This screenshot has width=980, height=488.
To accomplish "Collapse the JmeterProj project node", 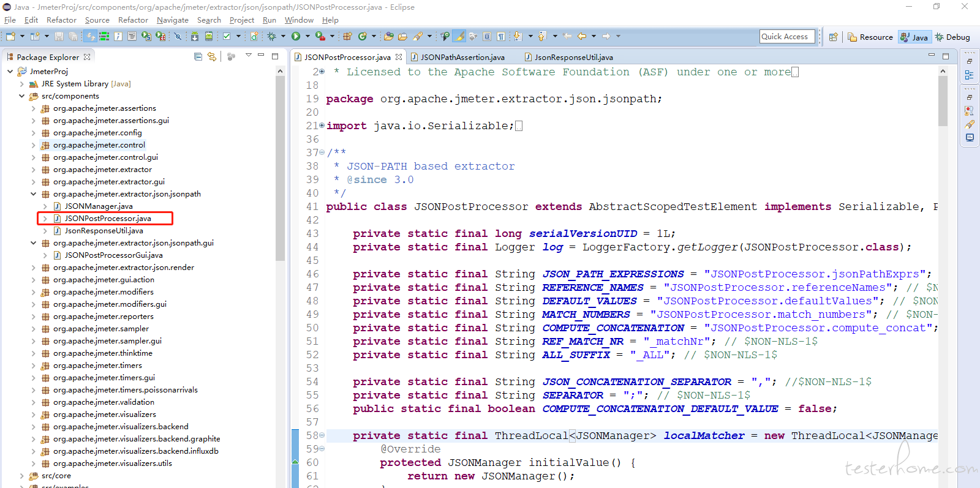I will point(10,72).
